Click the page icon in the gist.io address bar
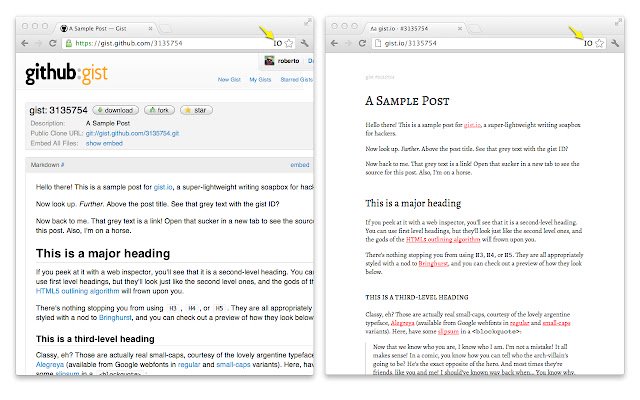This screenshot has height=400, width=640. [378, 43]
